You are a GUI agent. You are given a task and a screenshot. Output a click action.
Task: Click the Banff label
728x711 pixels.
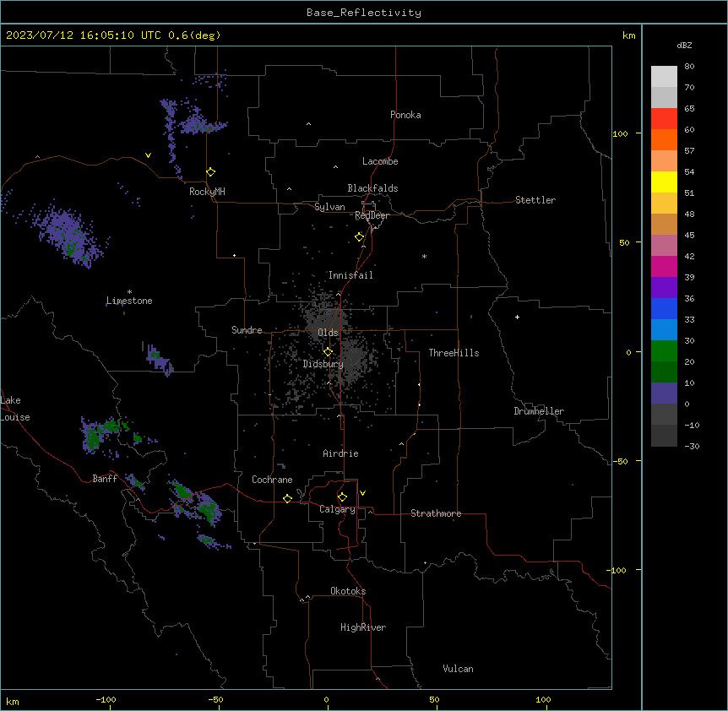coord(105,479)
